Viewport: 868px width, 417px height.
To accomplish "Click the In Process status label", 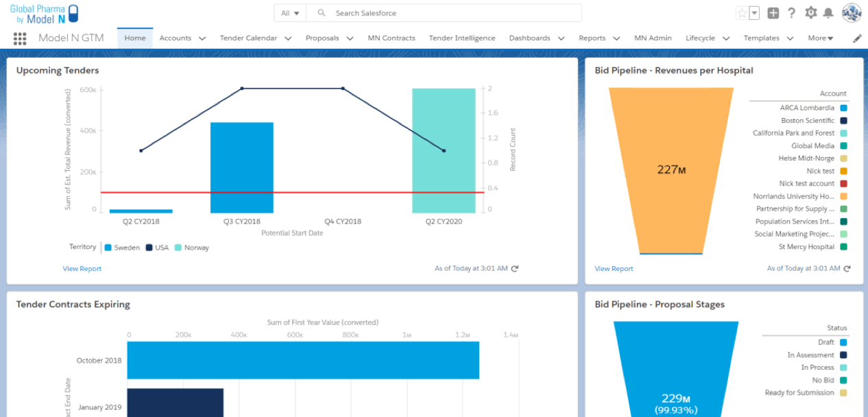I will [x=818, y=368].
